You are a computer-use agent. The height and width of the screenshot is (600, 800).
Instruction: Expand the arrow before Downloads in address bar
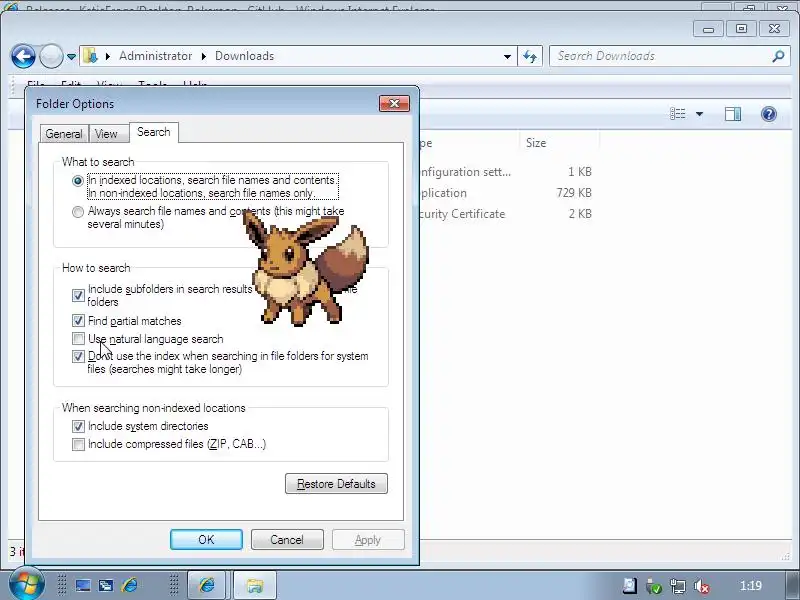204,56
